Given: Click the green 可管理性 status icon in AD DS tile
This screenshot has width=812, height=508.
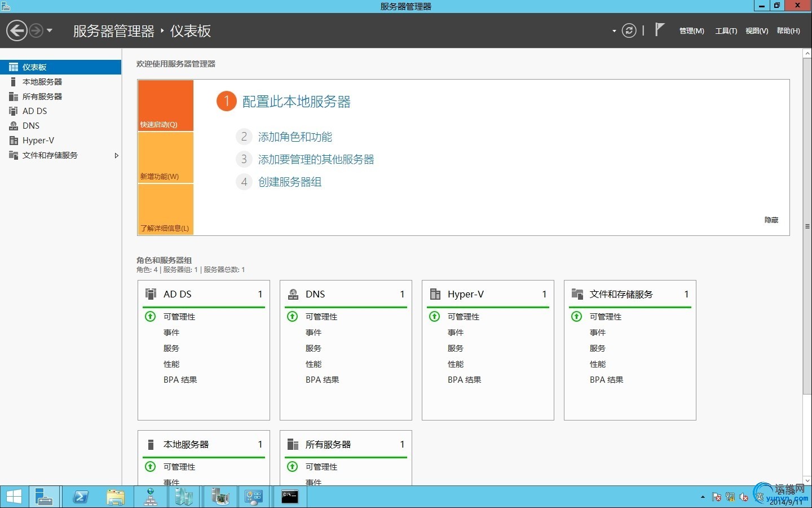Looking at the screenshot, I should (x=151, y=316).
